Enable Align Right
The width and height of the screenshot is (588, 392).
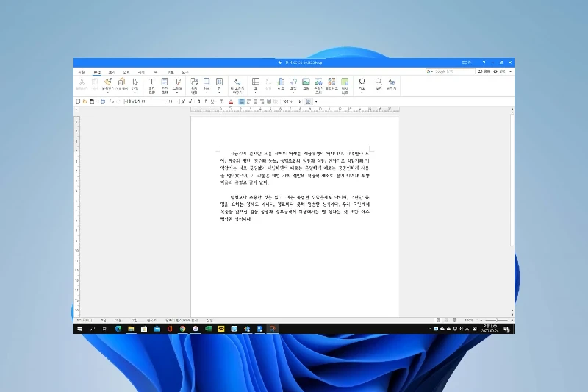click(x=262, y=101)
